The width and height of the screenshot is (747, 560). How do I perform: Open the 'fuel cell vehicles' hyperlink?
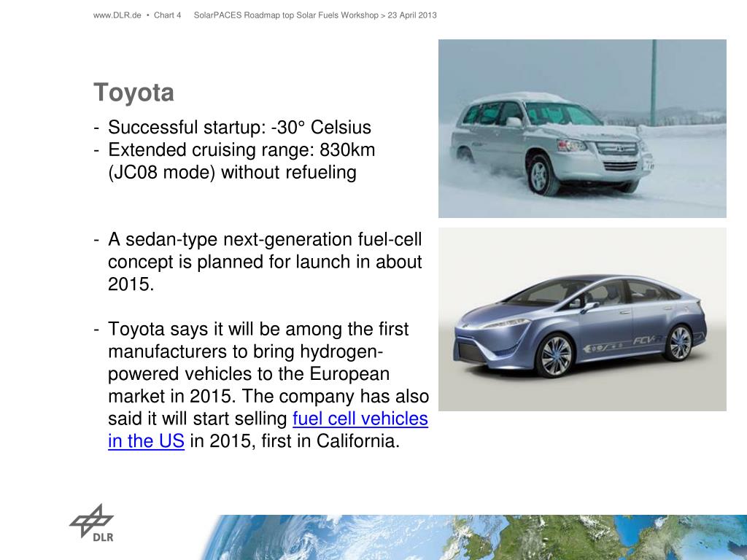point(360,419)
